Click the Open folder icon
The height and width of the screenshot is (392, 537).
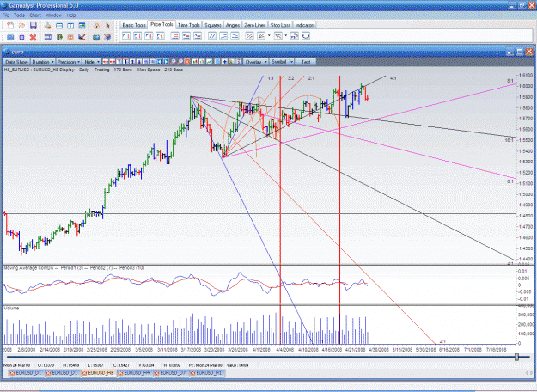point(22,26)
